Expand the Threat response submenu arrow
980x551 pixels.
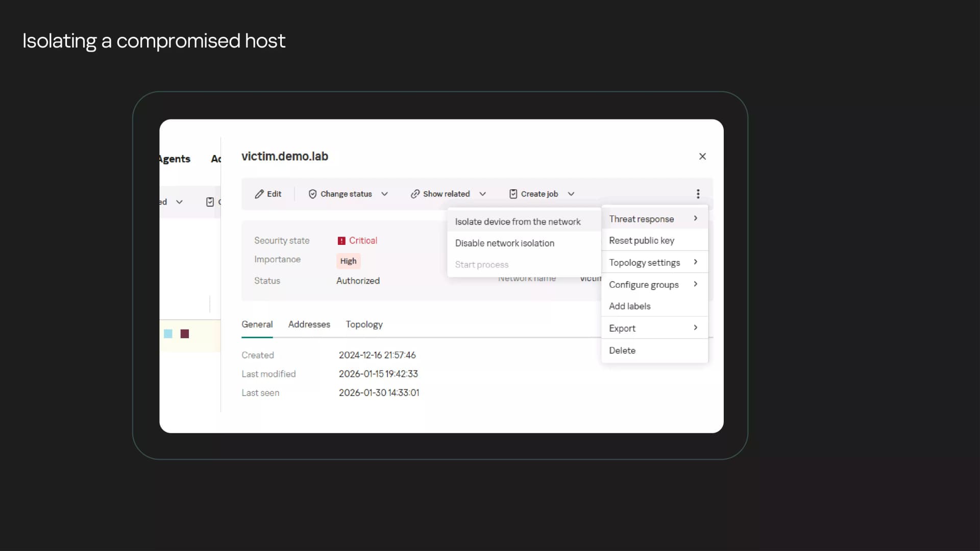coord(695,218)
